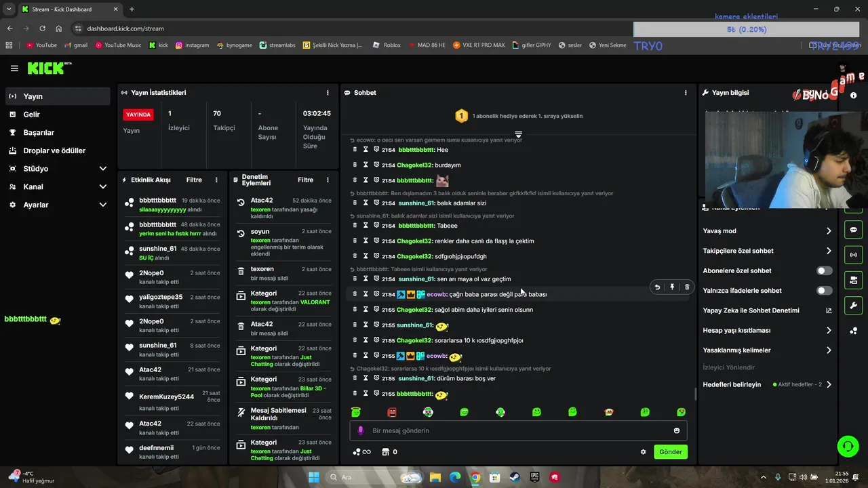868x488 pixels.
Task: Open Filtre in Etkinlik Akışı panel
Action: 194,180
